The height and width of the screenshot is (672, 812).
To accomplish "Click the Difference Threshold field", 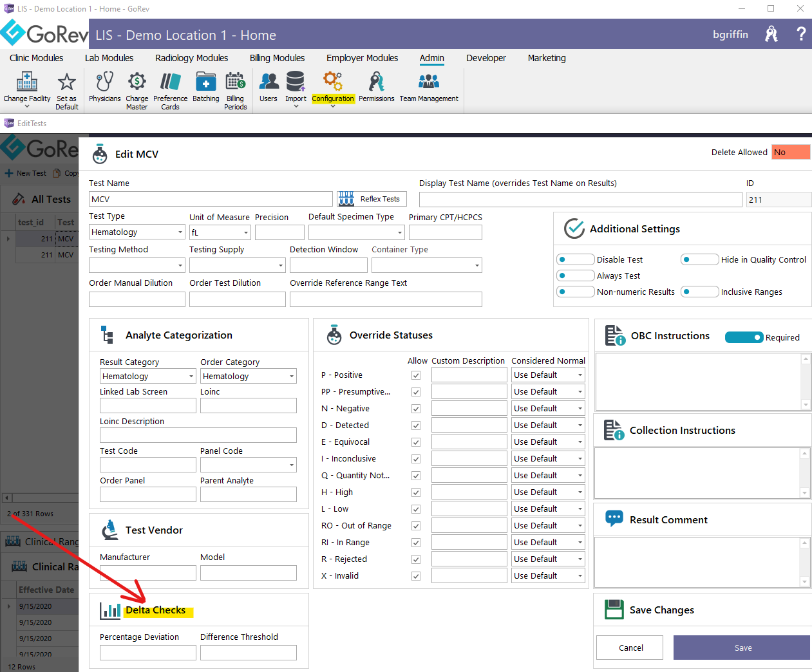I will click(249, 653).
